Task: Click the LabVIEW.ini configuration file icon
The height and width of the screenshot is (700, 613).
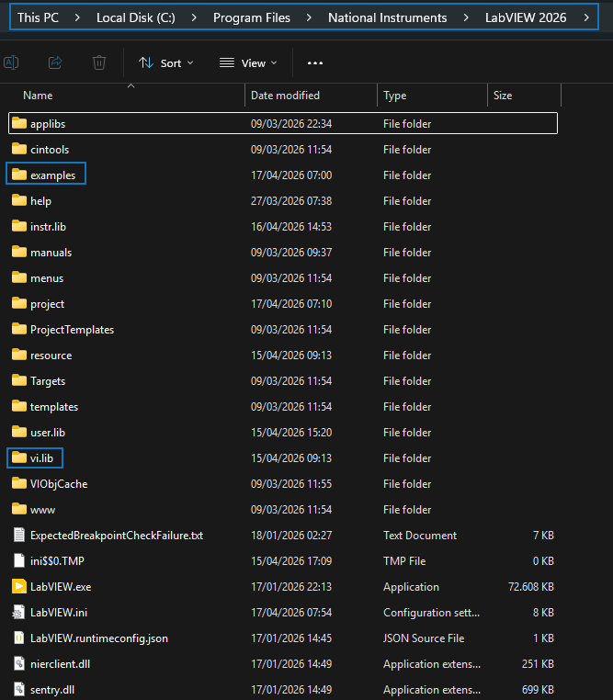Action: pos(19,612)
